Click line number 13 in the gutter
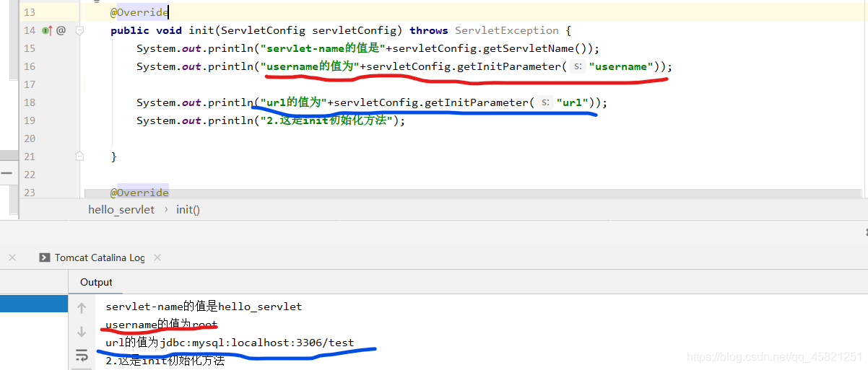The height and width of the screenshot is (370, 868). 28,12
